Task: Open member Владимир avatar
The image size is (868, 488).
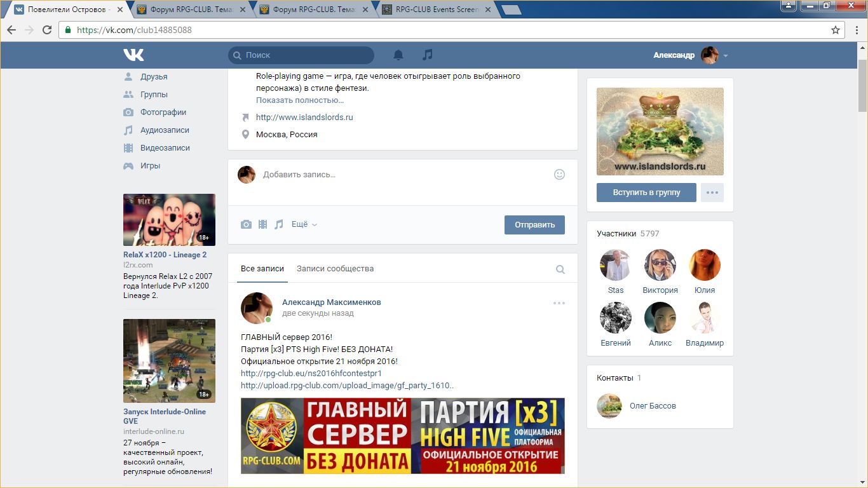Action: click(705, 318)
